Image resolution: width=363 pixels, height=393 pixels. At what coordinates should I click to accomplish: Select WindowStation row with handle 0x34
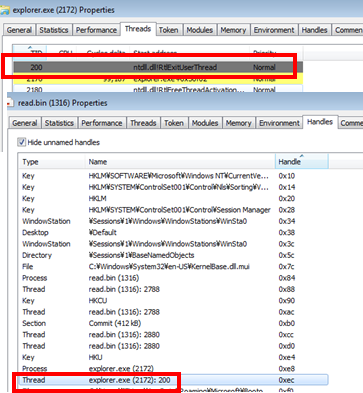pos(173,221)
